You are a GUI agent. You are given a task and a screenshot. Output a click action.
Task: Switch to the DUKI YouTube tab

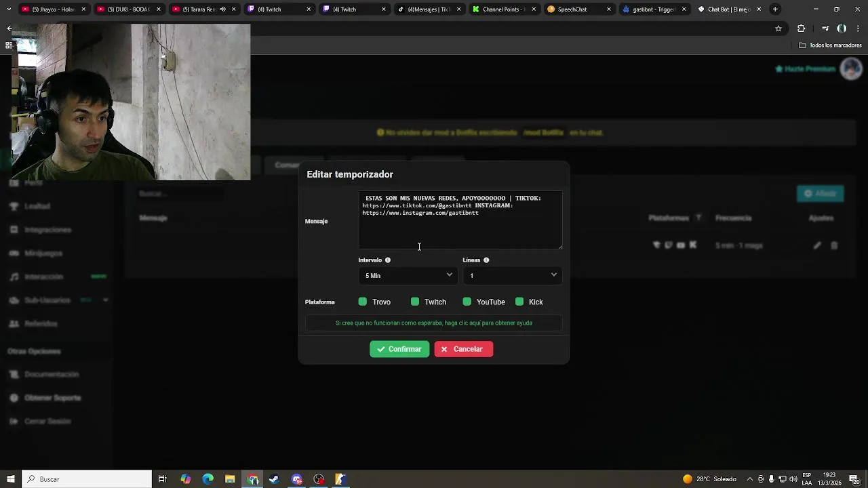click(129, 9)
